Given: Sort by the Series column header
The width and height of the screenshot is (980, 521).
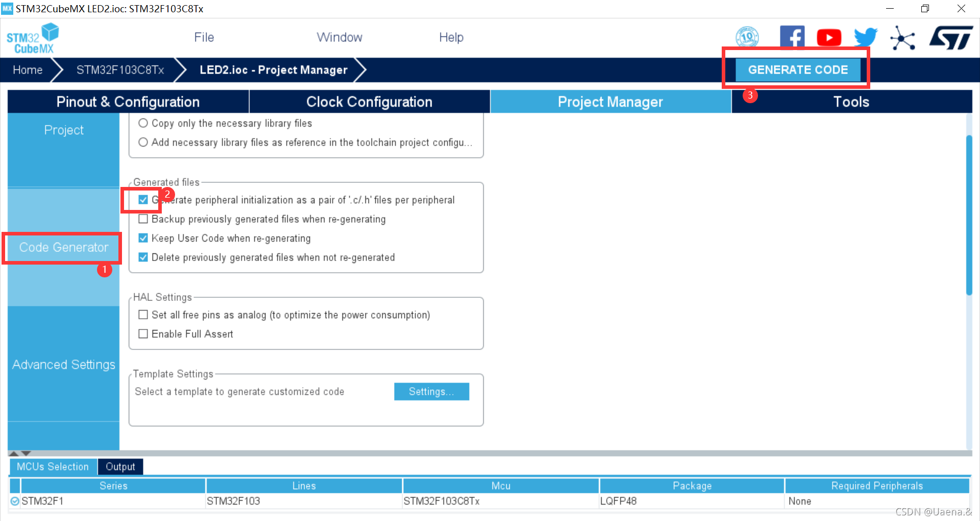Looking at the screenshot, I should (113, 486).
